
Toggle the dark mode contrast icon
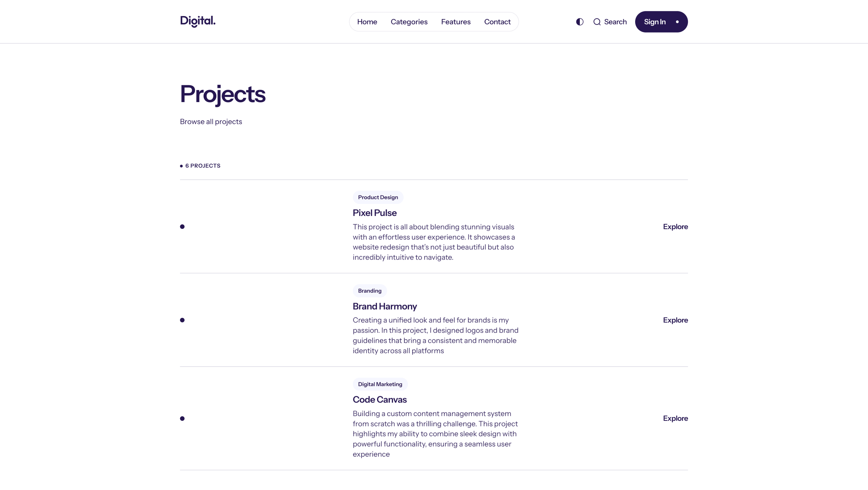580,22
